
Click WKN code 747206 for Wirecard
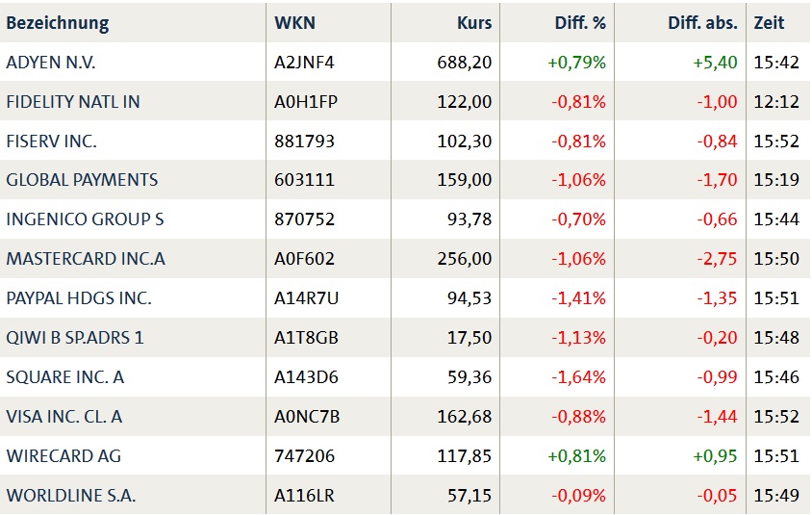[304, 456]
